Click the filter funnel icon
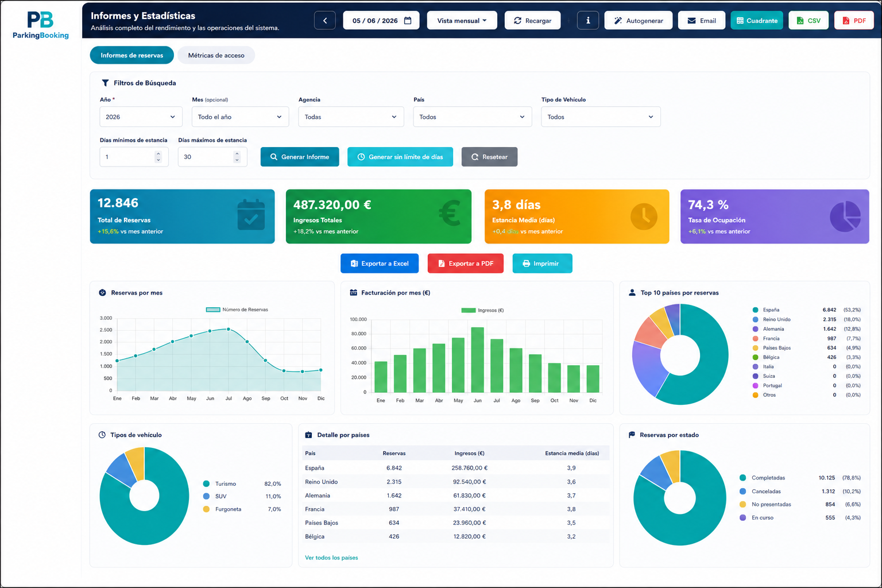Image resolution: width=882 pixels, height=588 pixels. point(105,83)
